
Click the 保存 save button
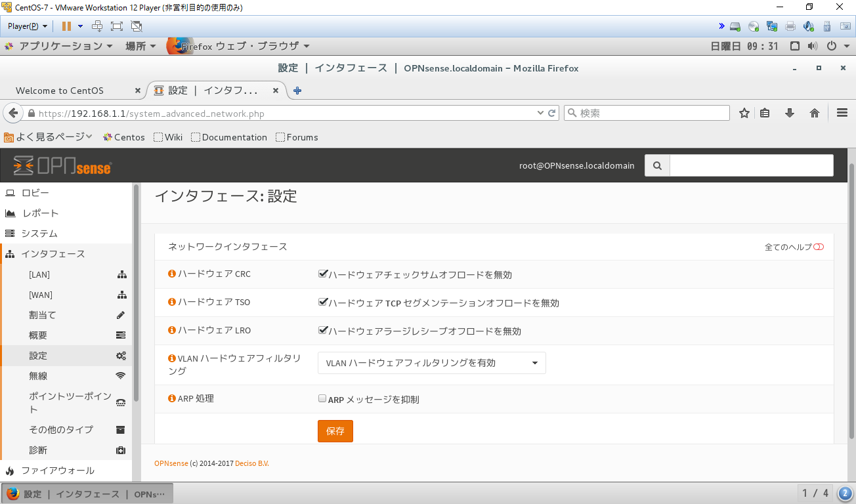(x=335, y=431)
